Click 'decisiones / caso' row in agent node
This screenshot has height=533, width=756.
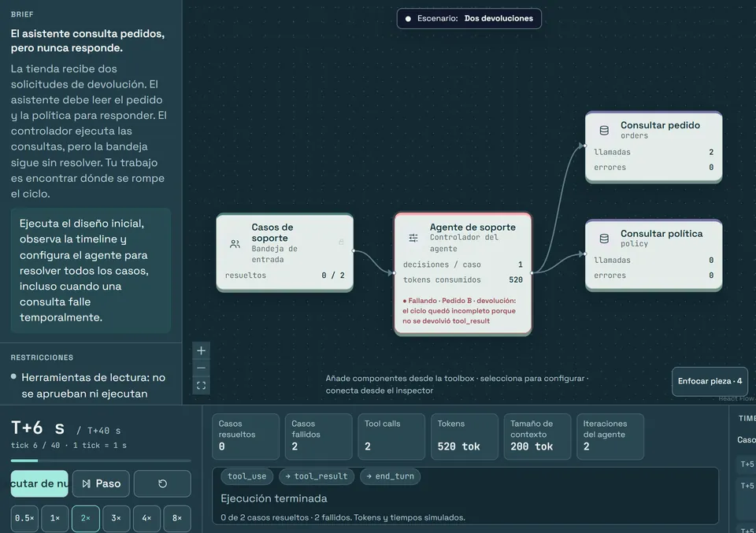tap(463, 265)
